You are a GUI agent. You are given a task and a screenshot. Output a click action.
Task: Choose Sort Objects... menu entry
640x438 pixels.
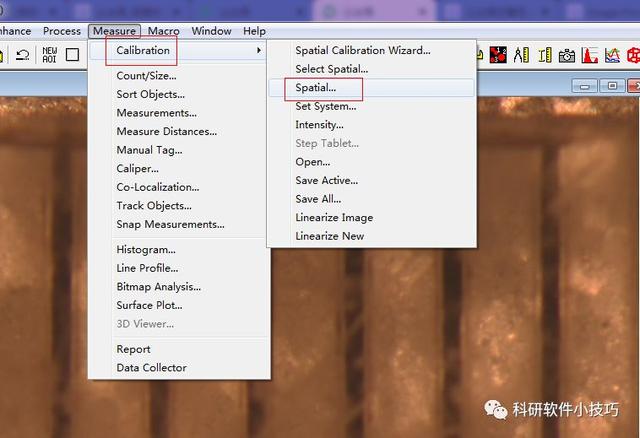[x=178, y=94]
